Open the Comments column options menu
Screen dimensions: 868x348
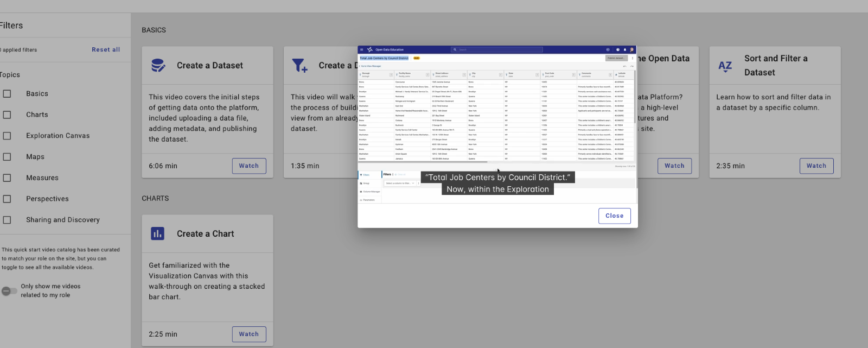pos(610,75)
